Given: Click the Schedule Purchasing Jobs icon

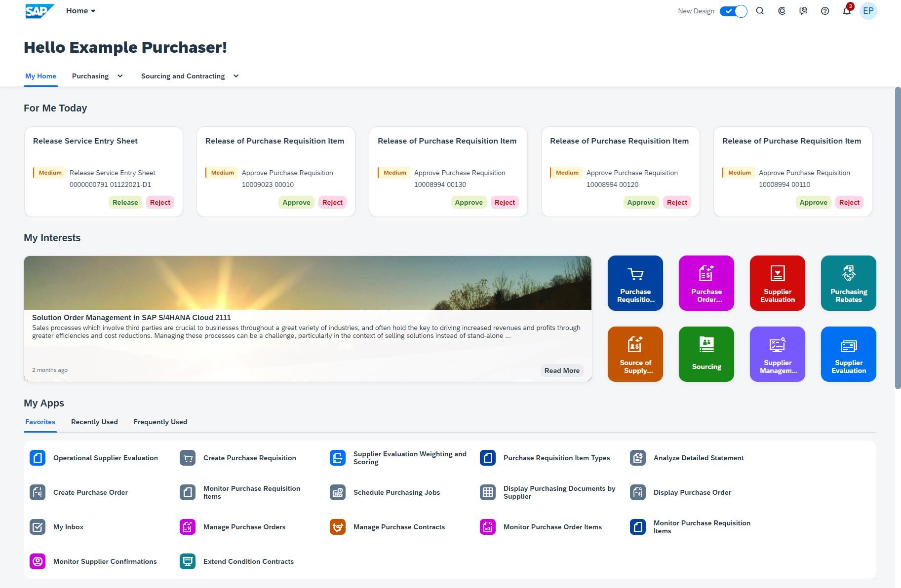Looking at the screenshot, I should pos(338,492).
